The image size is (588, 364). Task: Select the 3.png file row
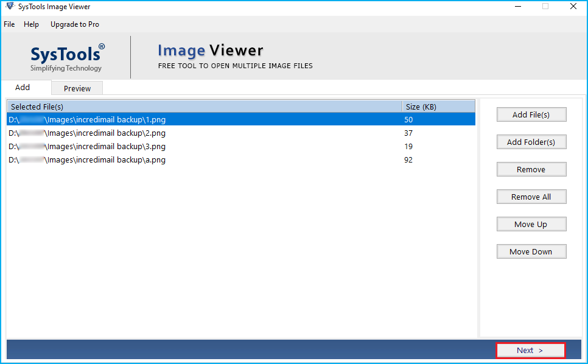pyautogui.click(x=241, y=147)
